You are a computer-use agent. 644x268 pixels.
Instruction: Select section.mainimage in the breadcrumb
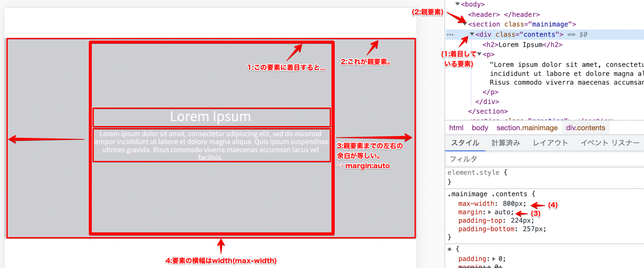click(527, 128)
